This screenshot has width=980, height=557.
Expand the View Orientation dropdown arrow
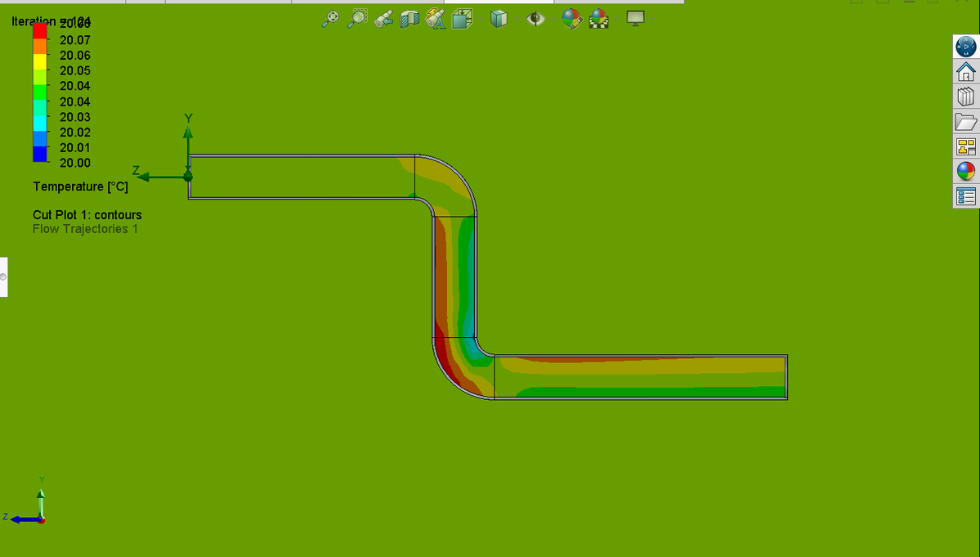pos(481,19)
